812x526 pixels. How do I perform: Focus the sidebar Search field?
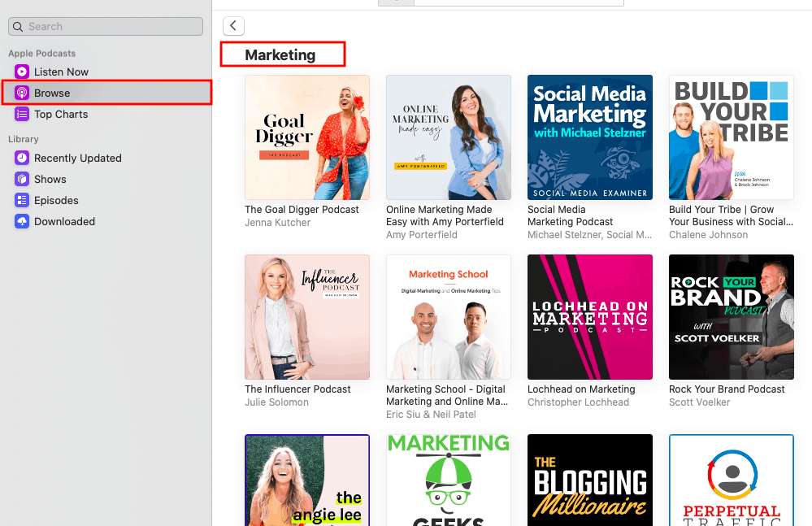click(106, 26)
